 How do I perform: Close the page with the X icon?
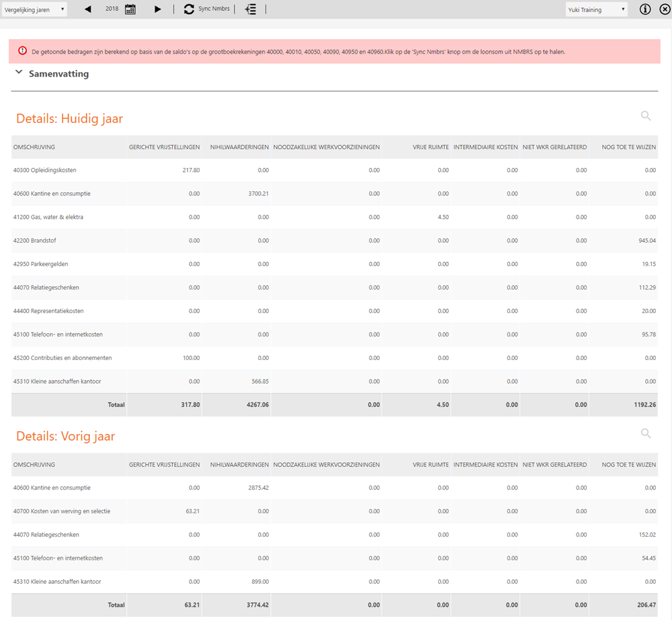(665, 9)
